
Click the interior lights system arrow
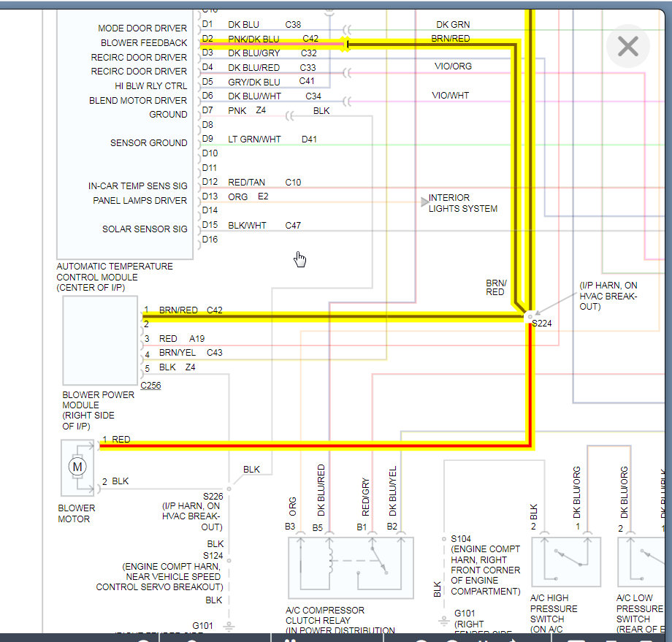coord(426,203)
